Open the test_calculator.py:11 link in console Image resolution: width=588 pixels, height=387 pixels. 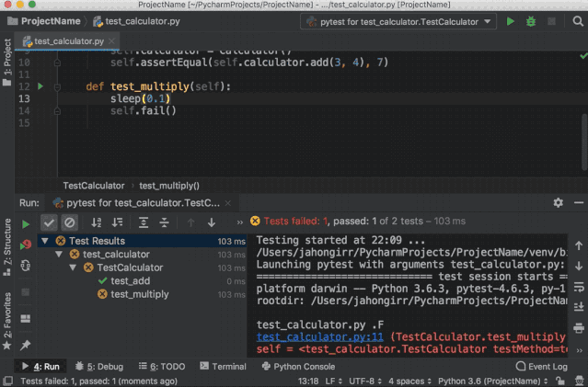[320, 336]
